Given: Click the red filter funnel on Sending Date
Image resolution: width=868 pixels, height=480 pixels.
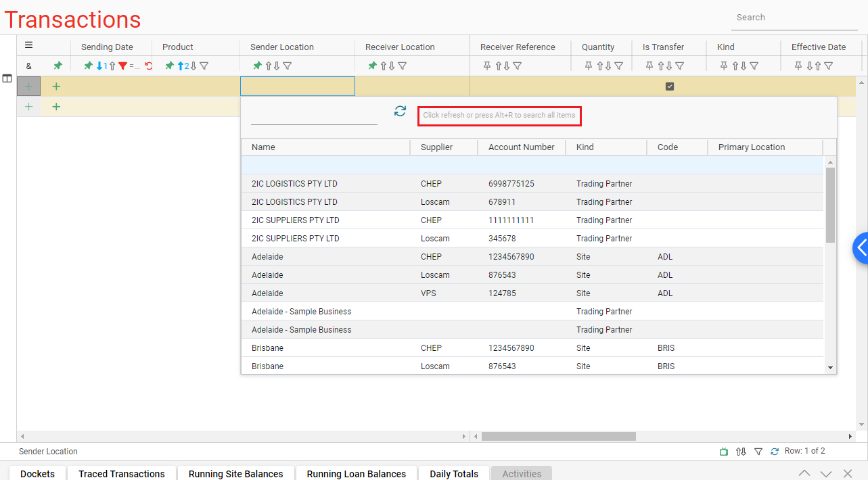Looking at the screenshot, I should pos(122,66).
